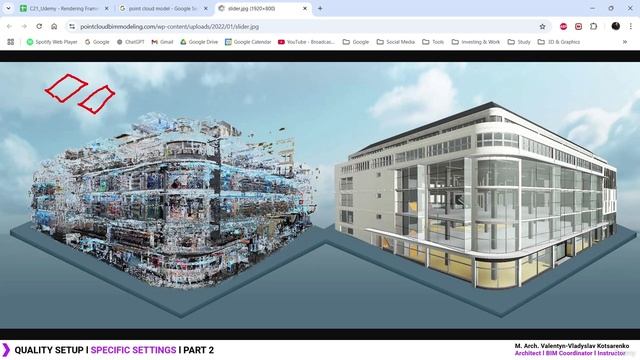
Task: Expand the Study bookmarks folder
Action: point(519,42)
